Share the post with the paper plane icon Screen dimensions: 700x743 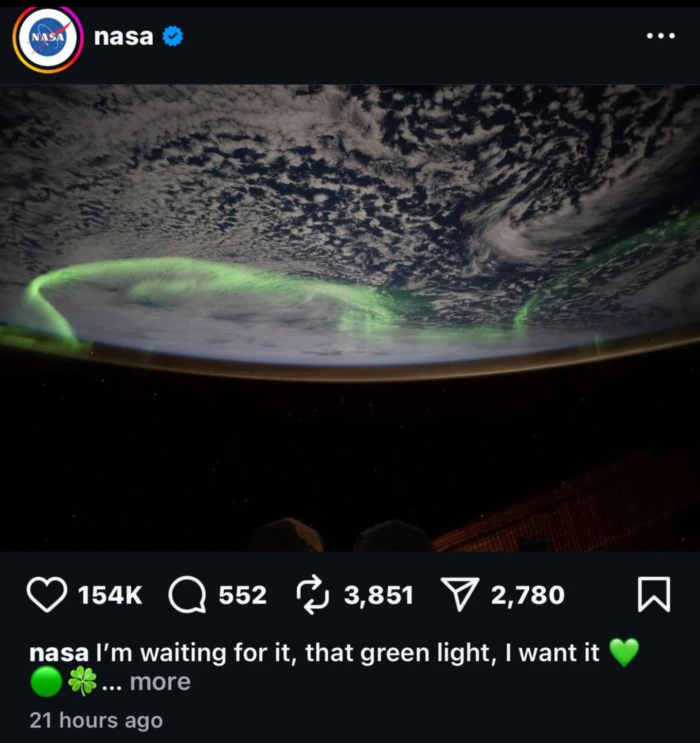click(460, 594)
